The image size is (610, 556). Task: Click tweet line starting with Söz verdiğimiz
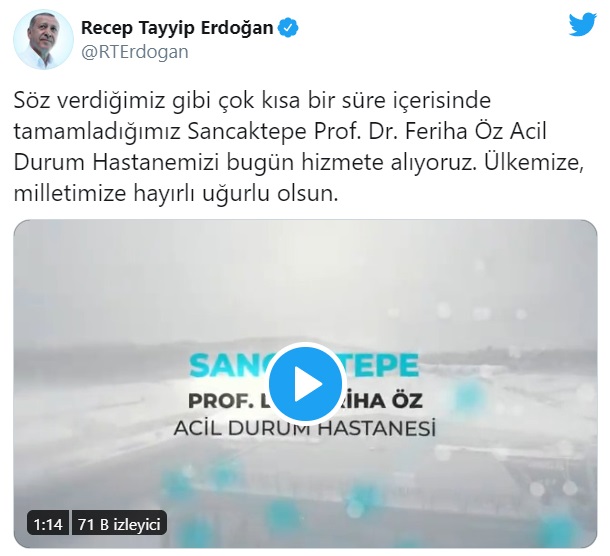(252, 101)
